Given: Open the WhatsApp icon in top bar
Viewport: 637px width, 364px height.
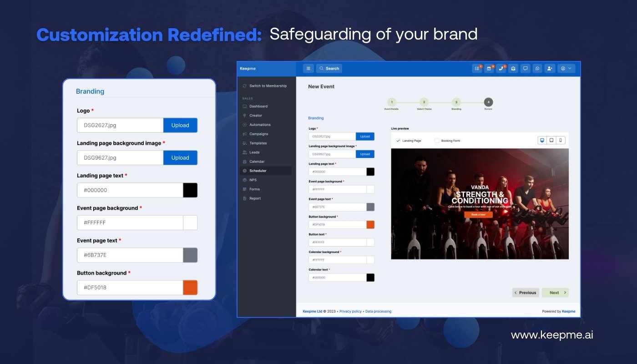Looking at the screenshot, I should coord(537,68).
